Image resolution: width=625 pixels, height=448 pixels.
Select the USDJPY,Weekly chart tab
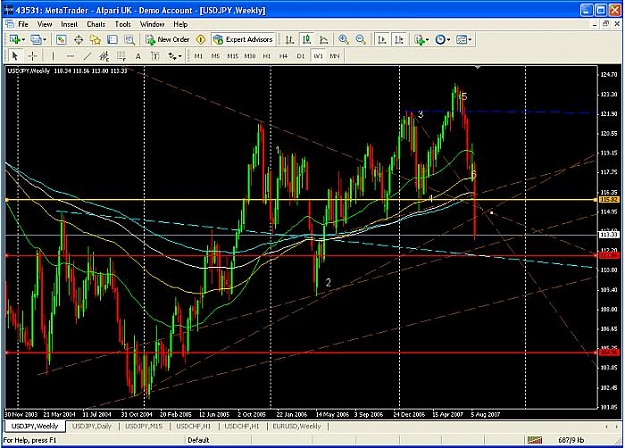[35, 426]
